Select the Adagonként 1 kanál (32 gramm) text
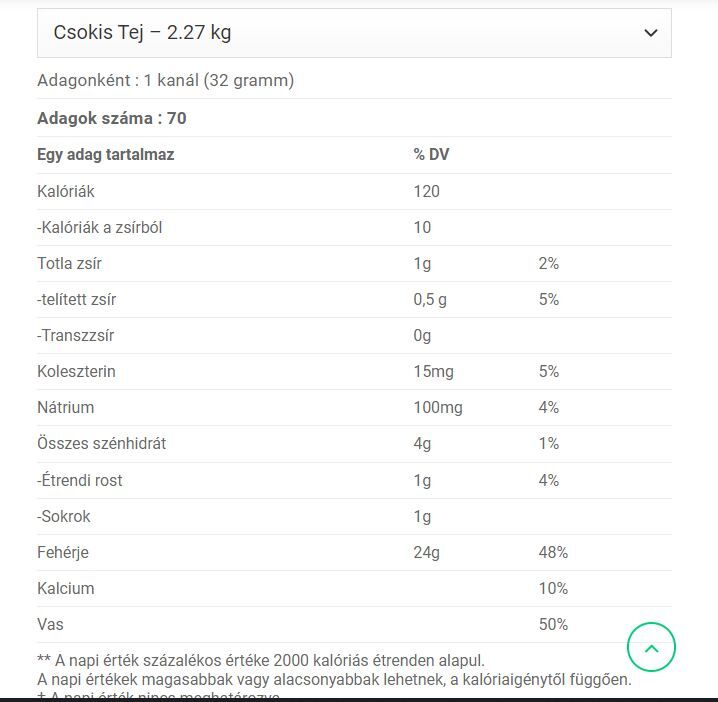 click(x=165, y=81)
